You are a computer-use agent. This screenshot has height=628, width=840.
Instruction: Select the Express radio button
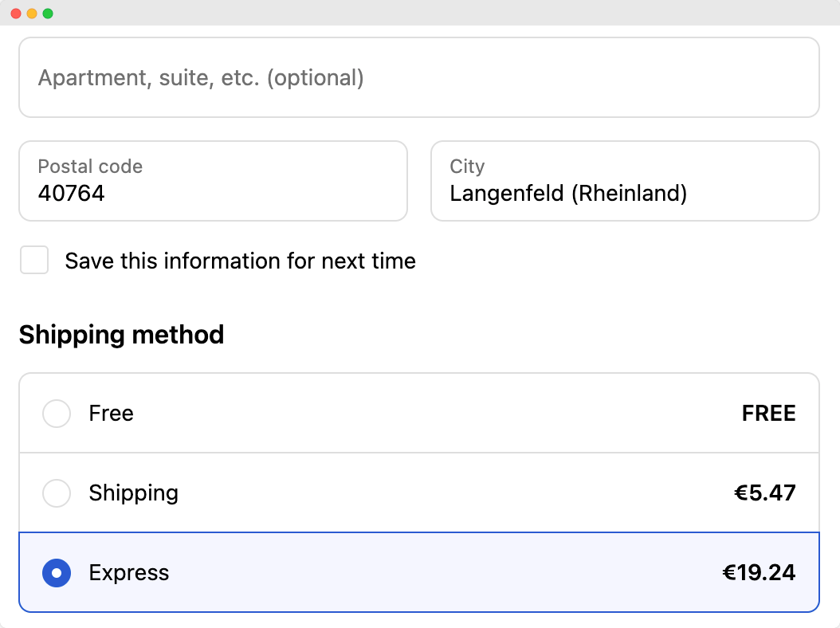pos(57,573)
